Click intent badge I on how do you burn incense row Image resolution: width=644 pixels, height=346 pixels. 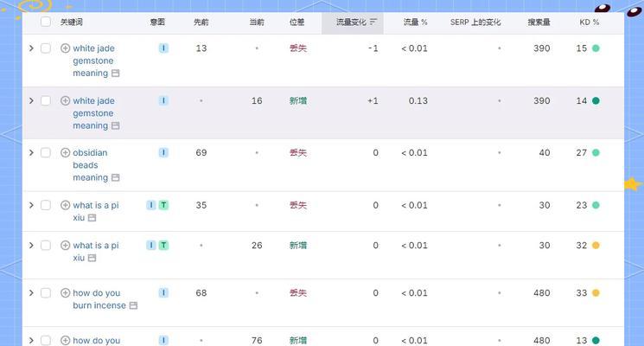tap(163, 293)
